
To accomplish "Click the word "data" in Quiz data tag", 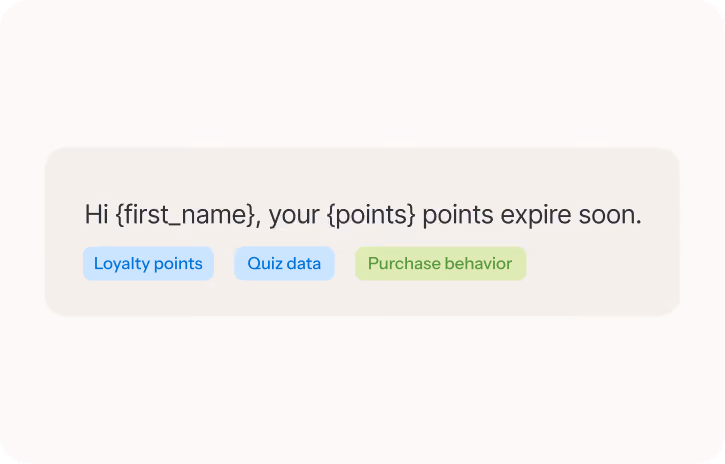I will [x=301, y=263].
